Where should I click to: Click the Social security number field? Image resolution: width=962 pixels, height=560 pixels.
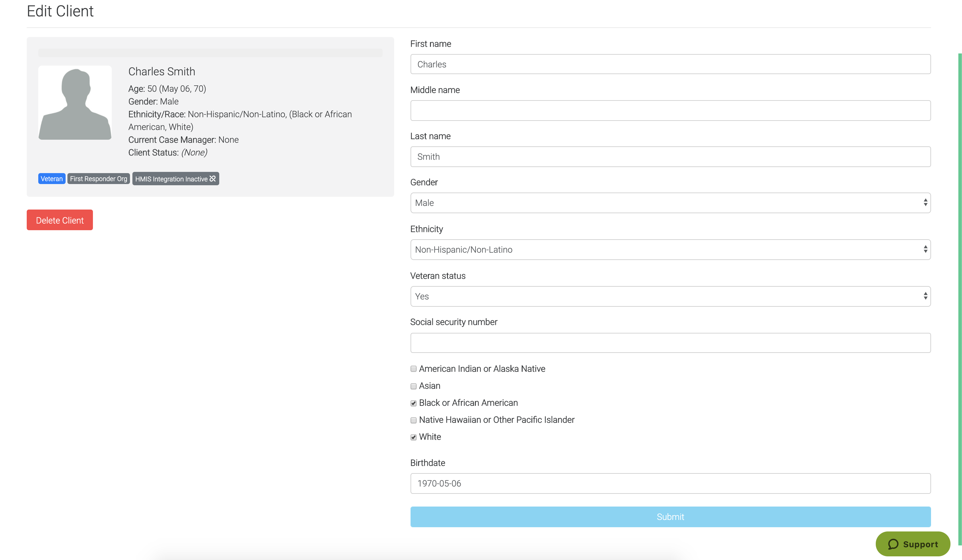670,343
